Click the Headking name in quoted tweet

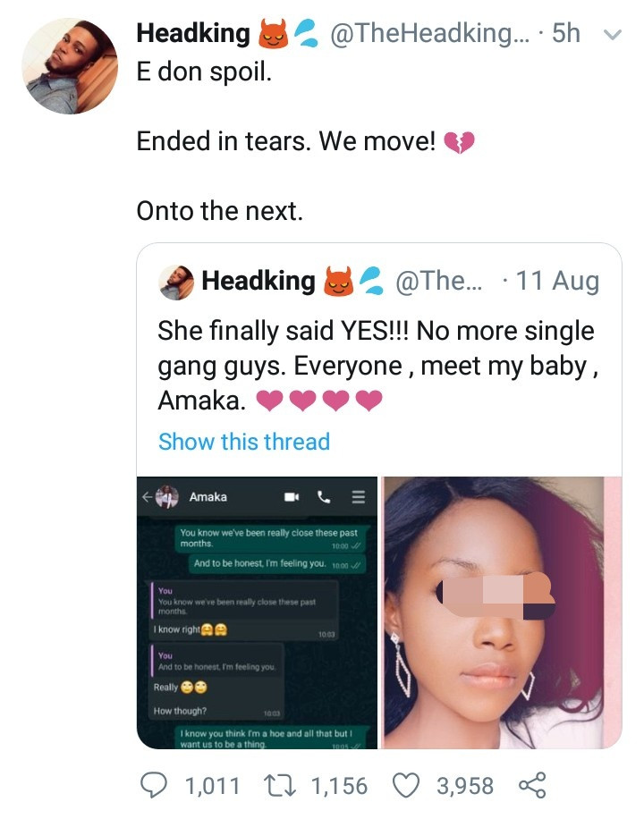258,282
